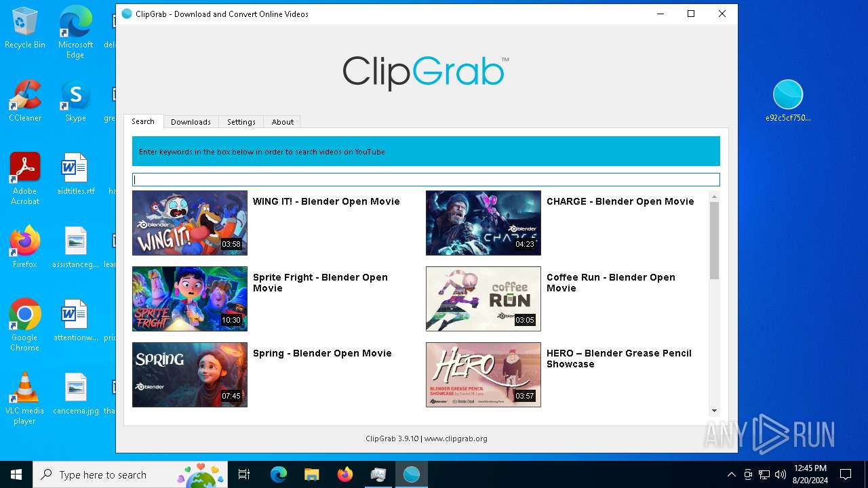Select the Microsoft Edge desktop shortcut

(x=75, y=33)
